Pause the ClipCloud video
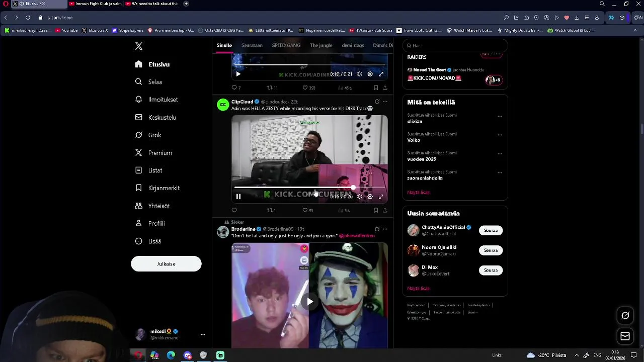Viewport: 644px width, 362px height. (238, 197)
